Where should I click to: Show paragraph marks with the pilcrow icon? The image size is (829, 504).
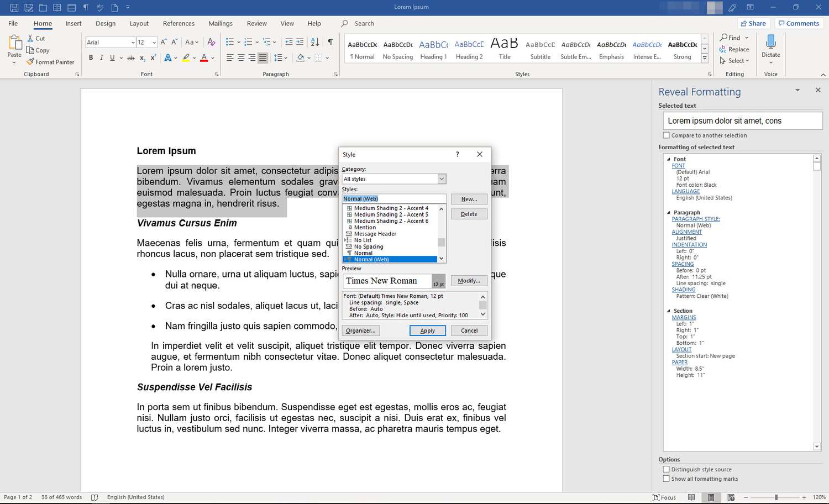[x=330, y=42]
